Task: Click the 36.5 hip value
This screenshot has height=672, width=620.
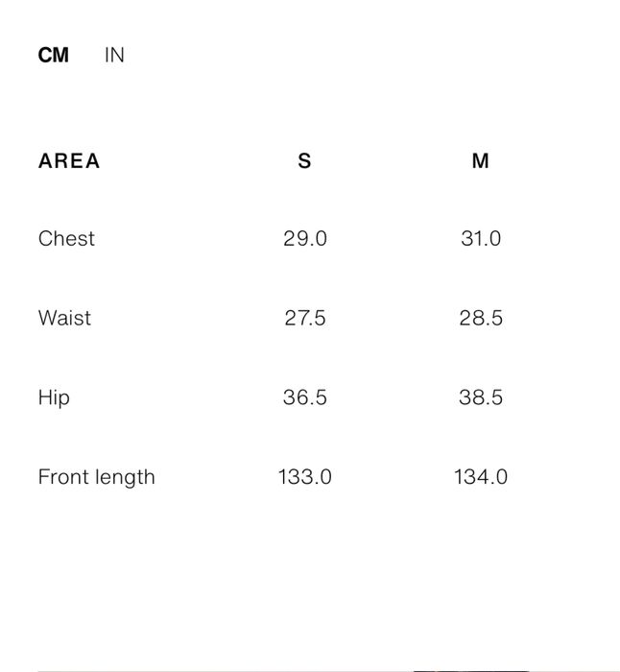Action: point(305,397)
